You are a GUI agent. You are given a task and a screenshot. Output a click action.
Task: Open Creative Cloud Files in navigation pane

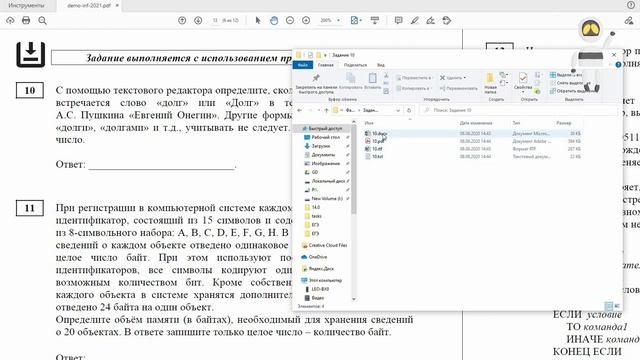tap(328, 245)
